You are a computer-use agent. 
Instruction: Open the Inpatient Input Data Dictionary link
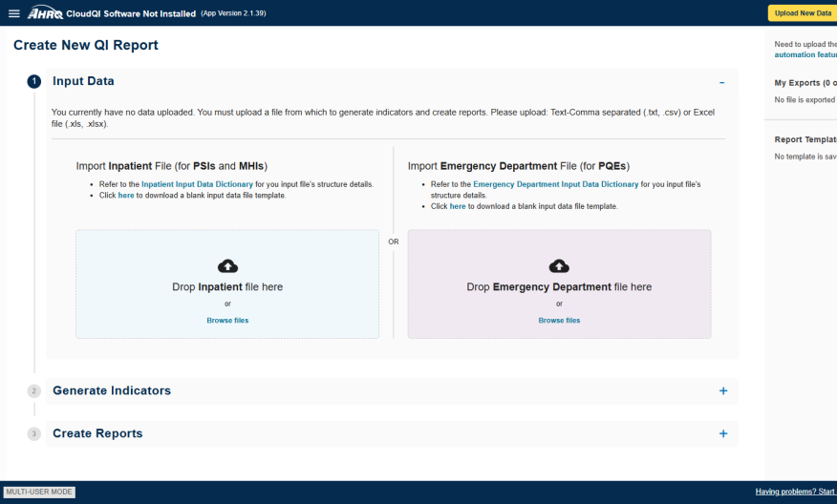(197, 184)
